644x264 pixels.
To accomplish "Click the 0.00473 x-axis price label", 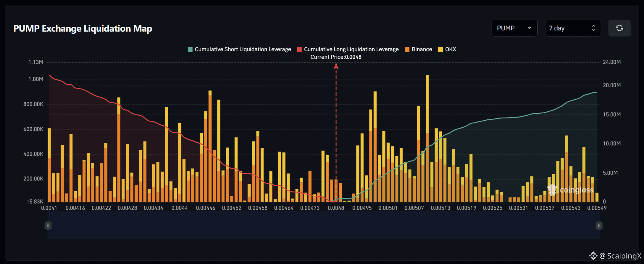I will click(x=310, y=208).
